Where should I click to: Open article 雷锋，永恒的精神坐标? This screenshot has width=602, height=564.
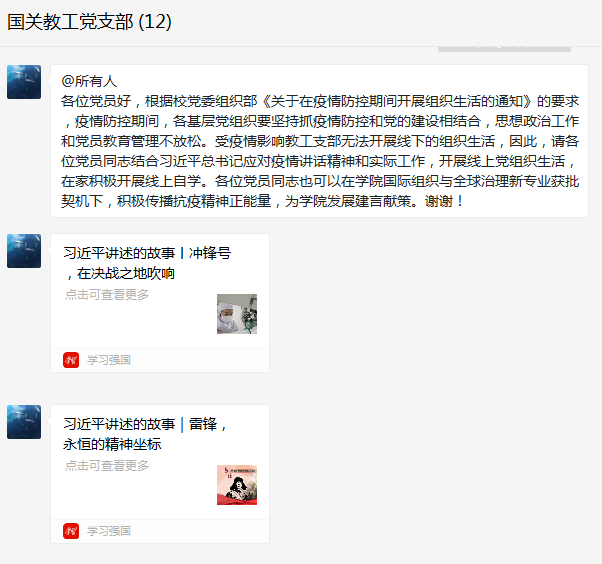tap(146, 434)
